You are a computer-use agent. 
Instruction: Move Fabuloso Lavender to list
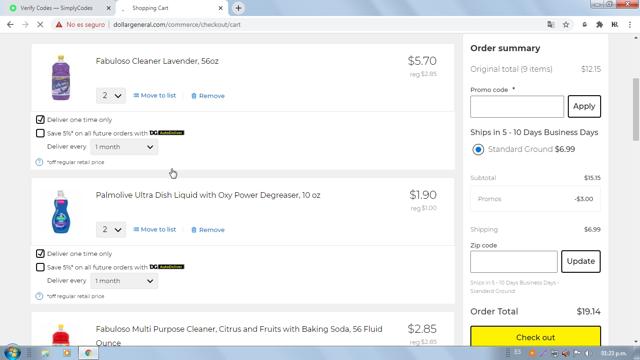coord(154,96)
